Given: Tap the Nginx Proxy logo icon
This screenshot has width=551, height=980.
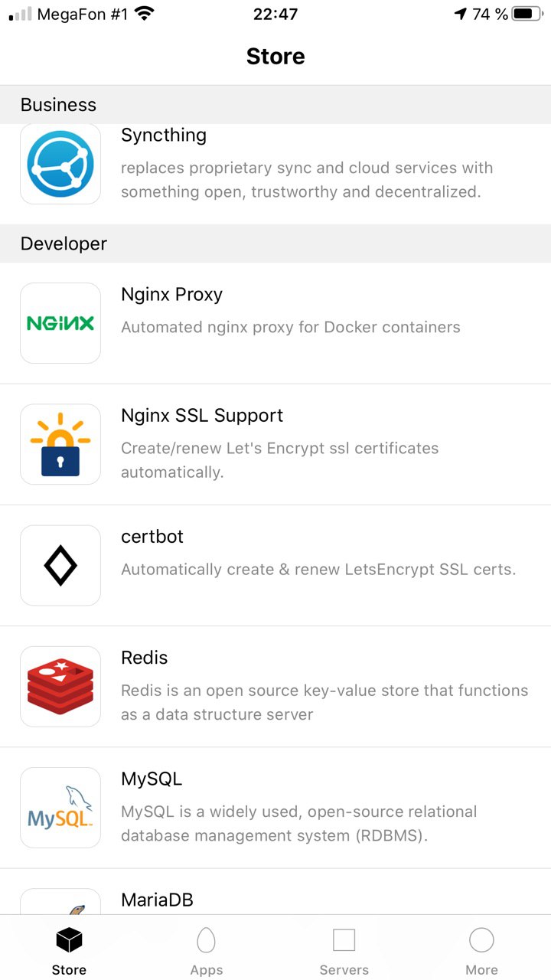Looking at the screenshot, I should click(x=60, y=323).
